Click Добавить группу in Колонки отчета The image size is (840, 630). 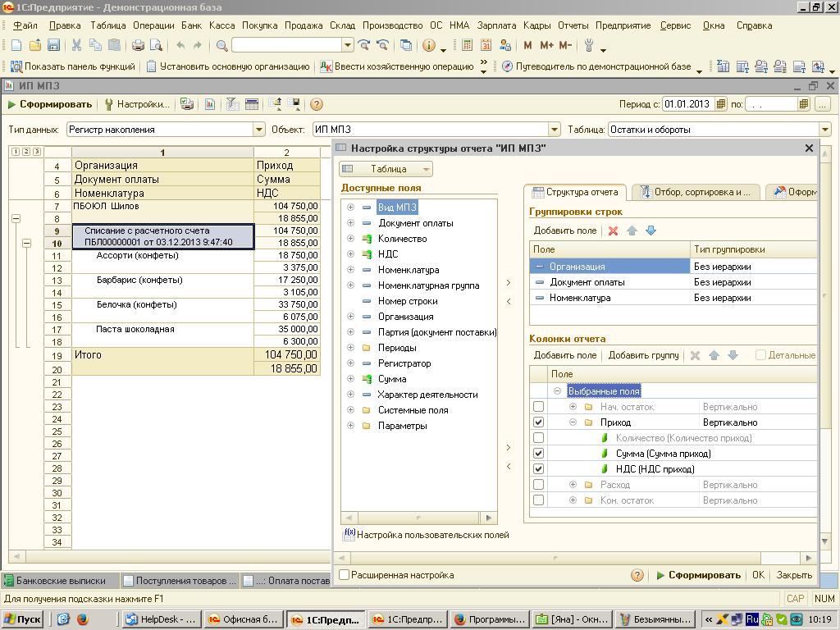(643, 355)
